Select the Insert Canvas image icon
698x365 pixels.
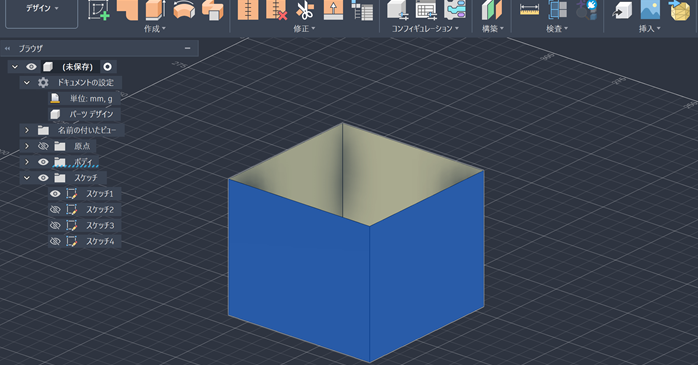(650, 10)
